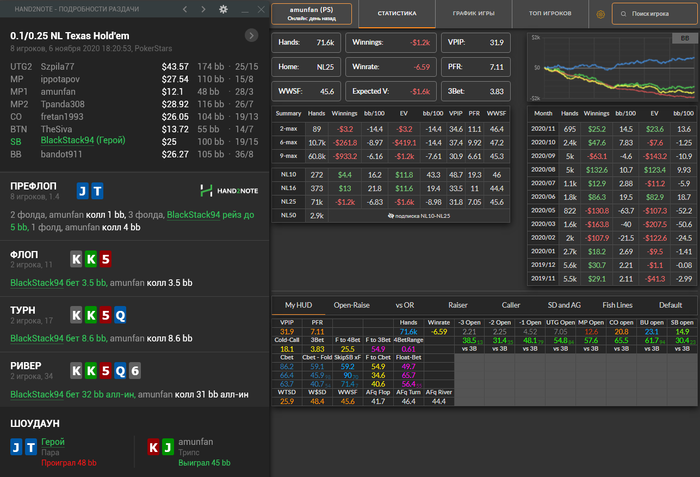Click the blue line on winnings graph
This screenshot has height=477, width=700.
[x=640, y=58]
